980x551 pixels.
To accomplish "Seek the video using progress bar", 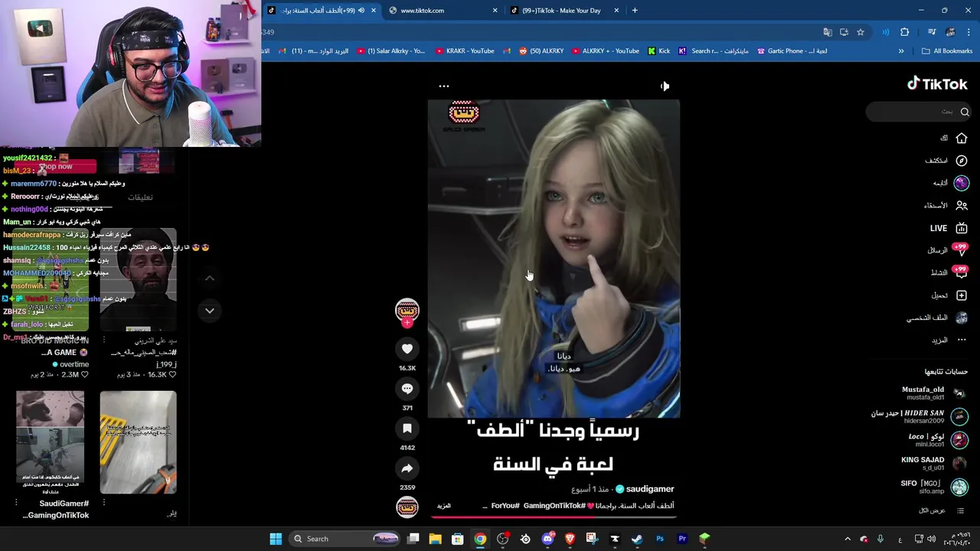I will (x=554, y=517).
